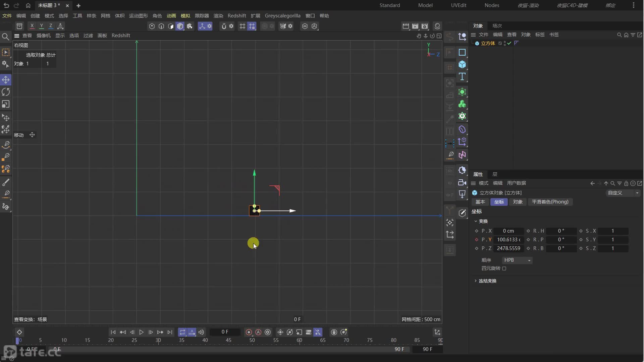
Task: Select the brush paint tool
Action: [x=6, y=183]
